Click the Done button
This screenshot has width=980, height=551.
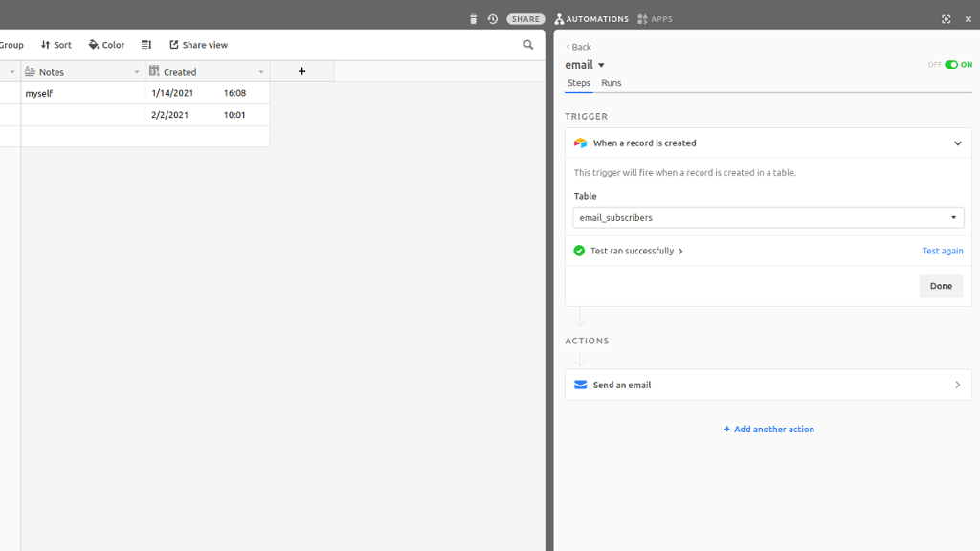click(x=941, y=285)
